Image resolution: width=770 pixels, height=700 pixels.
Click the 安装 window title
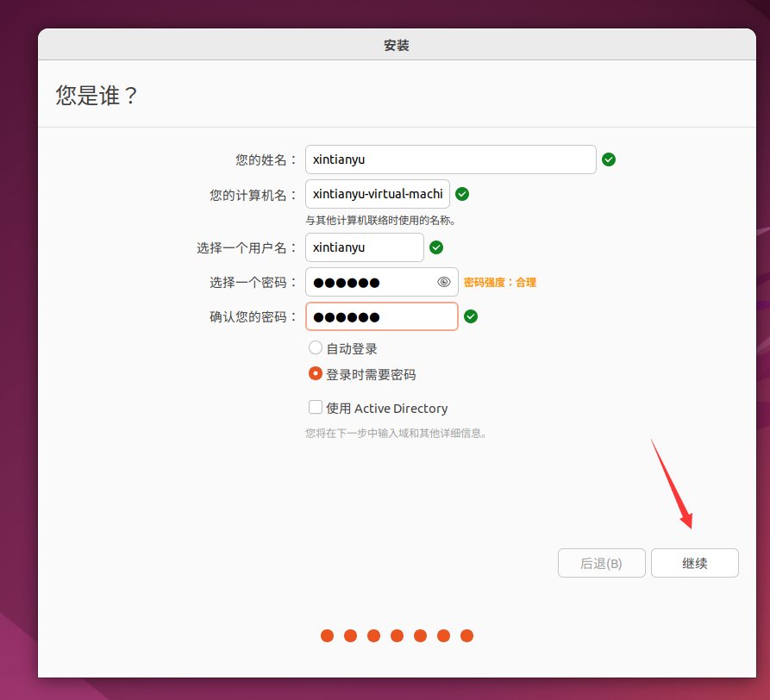(397, 45)
